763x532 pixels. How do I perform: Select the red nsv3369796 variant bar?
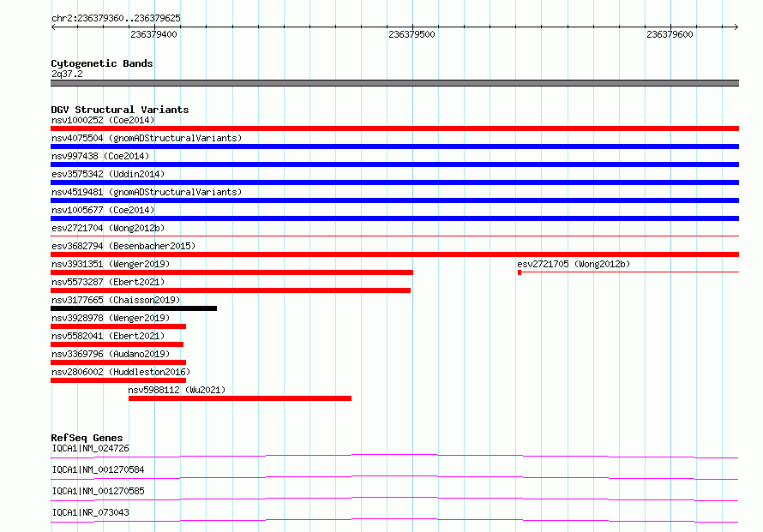tap(118, 362)
